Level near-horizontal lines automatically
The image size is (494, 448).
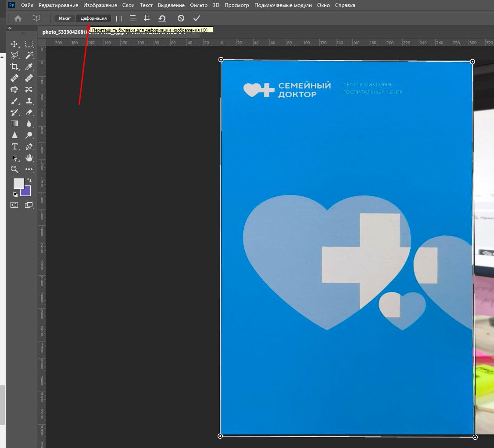coord(132,18)
